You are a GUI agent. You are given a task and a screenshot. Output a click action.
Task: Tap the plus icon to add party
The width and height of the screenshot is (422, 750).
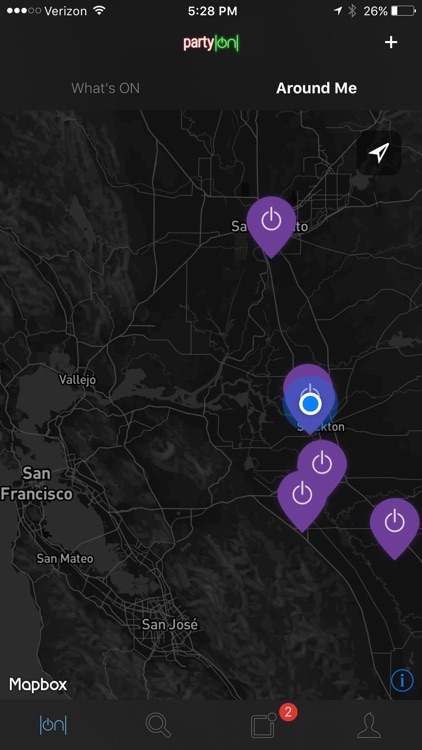(x=391, y=43)
